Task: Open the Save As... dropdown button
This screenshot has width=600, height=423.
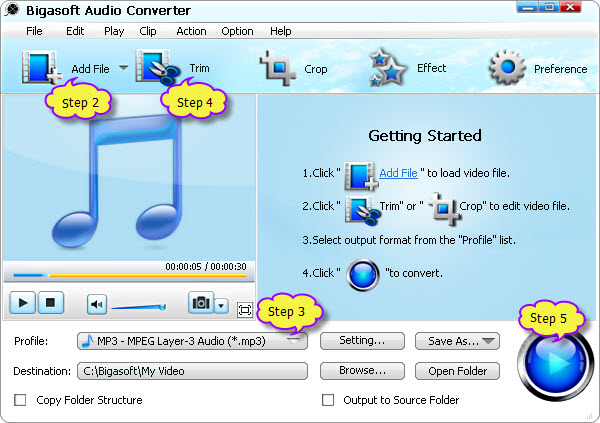Action: tap(457, 341)
